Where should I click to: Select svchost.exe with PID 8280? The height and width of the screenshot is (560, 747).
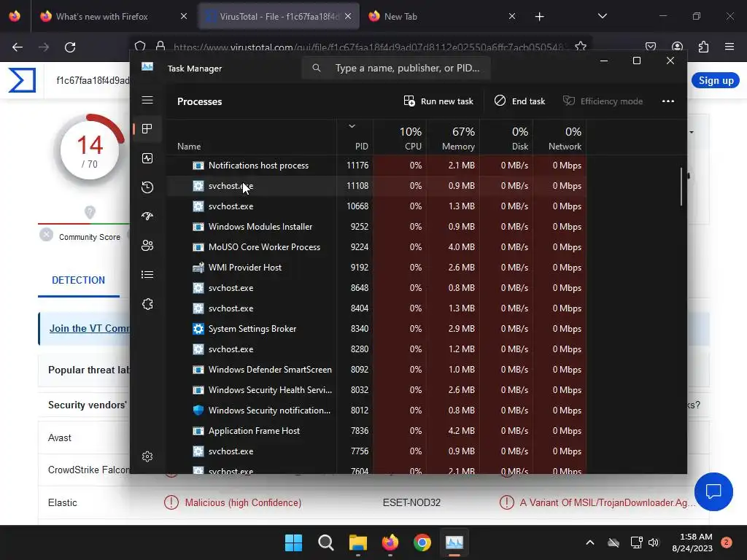click(376, 349)
